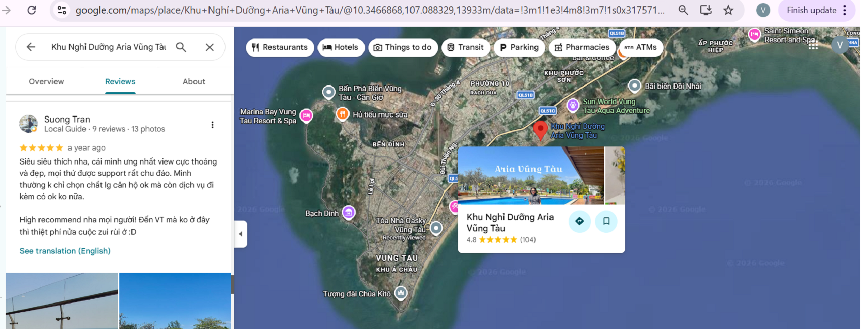868x329 pixels.
Task: Click the zoom magnifier icon in address bar
Action: pyautogui.click(x=683, y=10)
